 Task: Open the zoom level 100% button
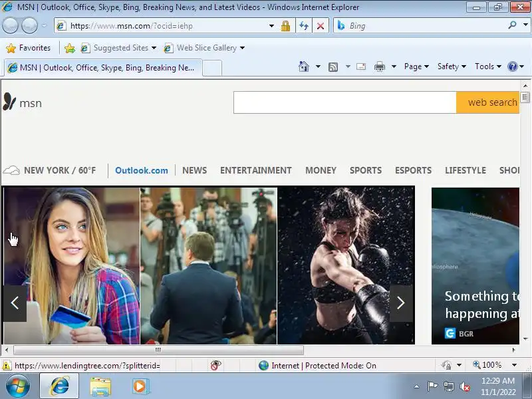pyautogui.click(x=487, y=365)
